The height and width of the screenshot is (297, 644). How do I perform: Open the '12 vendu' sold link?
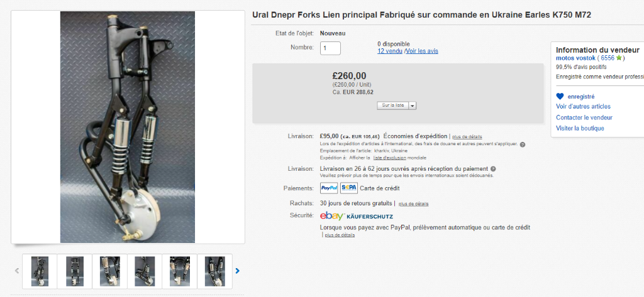point(390,51)
